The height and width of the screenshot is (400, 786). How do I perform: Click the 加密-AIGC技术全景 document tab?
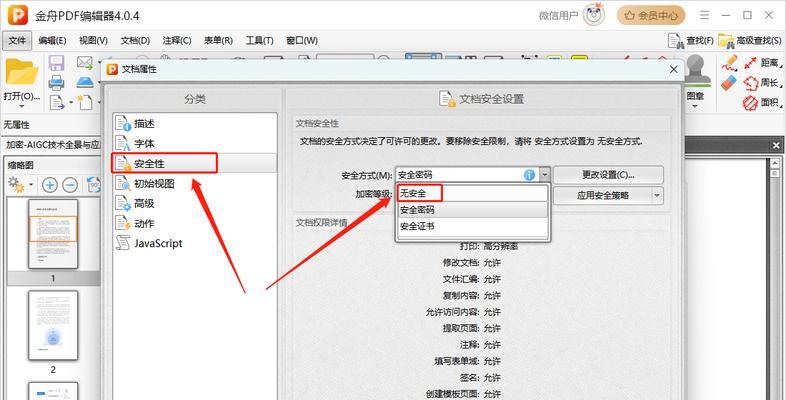pos(53,145)
